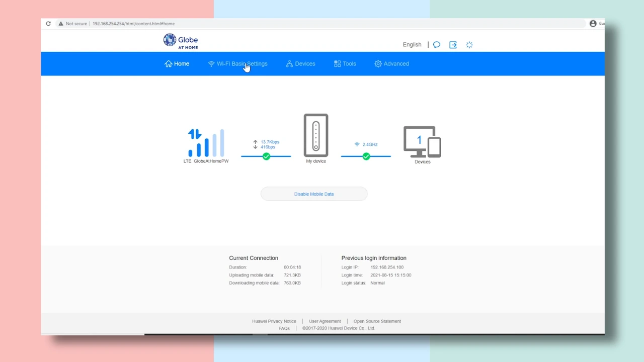The height and width of the screenshot is (362, 644).
Task: Open the English language selector
Action: click(x=412, y=45)
